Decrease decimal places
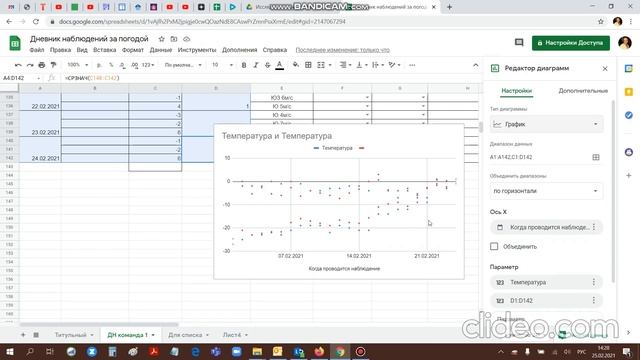 point(122,65)
